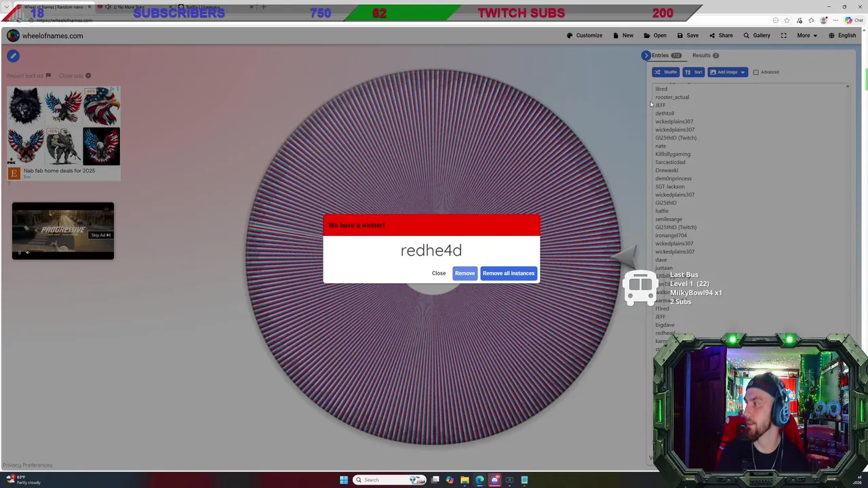Click ironangel704 entry
This screenshot has height=488, width=868.
pyautogui.click(x=671, y=235)
